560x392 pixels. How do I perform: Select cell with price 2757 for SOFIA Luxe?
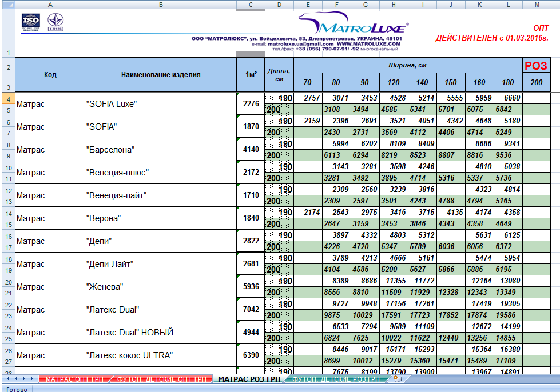(308, 98)
